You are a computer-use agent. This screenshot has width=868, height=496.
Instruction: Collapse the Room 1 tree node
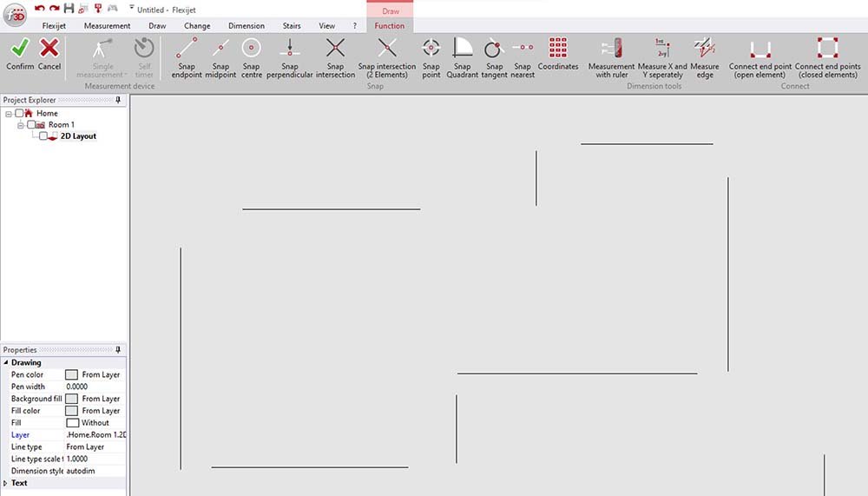(x=21, y=125)
